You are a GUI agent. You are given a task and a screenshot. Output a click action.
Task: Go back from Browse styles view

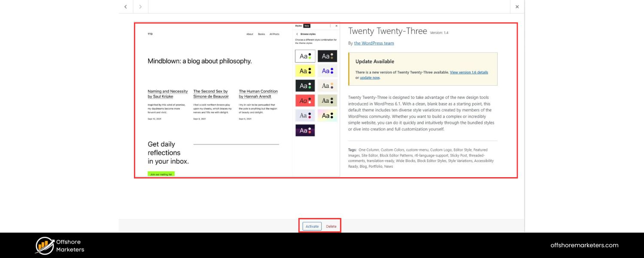(x=296, y=34)
